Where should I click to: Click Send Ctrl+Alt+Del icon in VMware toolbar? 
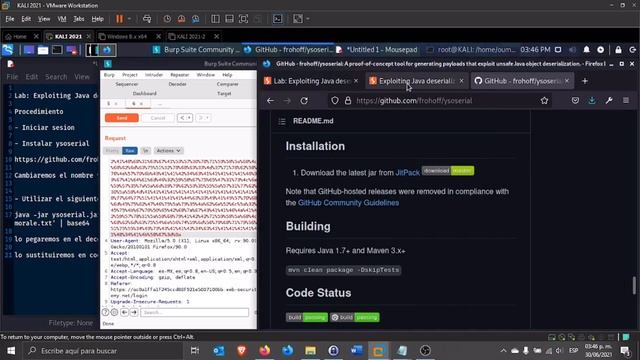coord(147,19)
